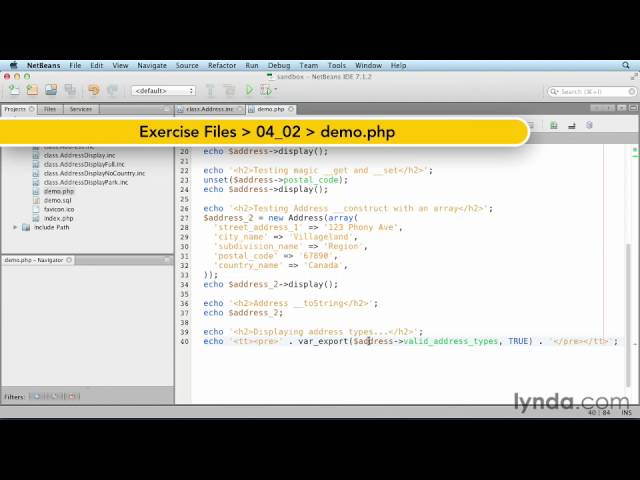
Task: Select class.AddressDisplayFull.inc in project tree
Action: 84,164
